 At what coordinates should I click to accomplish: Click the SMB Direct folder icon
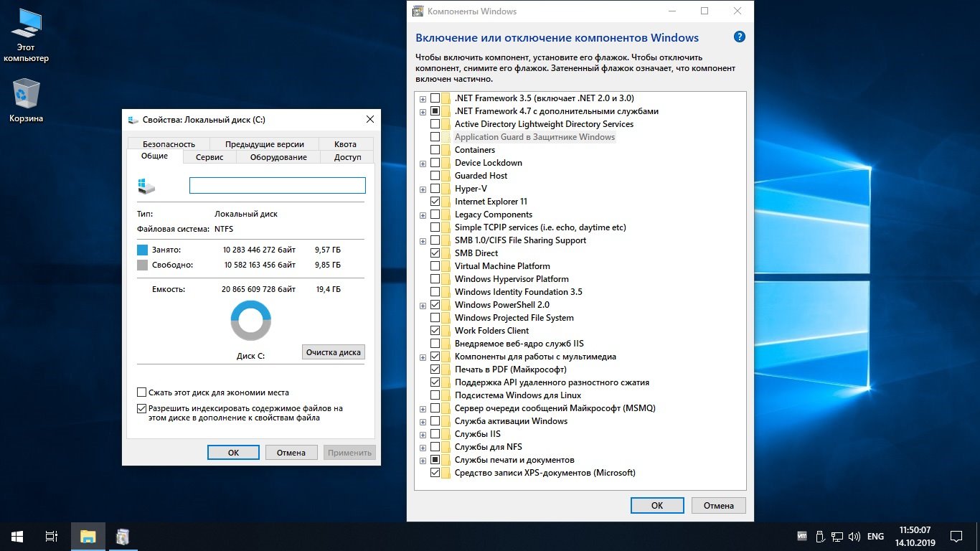(446, 253)
